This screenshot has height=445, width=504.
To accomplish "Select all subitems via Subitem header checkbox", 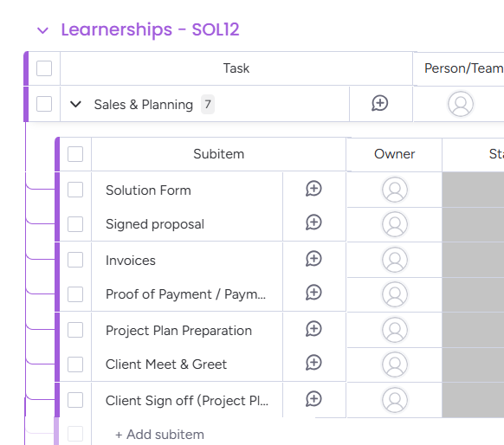I will click(75, 154).
